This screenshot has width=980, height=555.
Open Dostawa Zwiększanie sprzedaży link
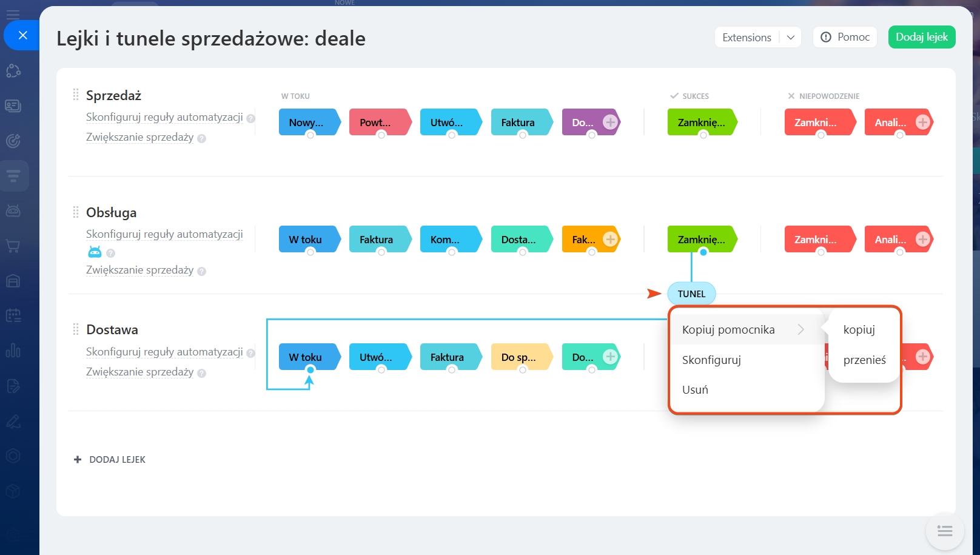click(139, 372)
